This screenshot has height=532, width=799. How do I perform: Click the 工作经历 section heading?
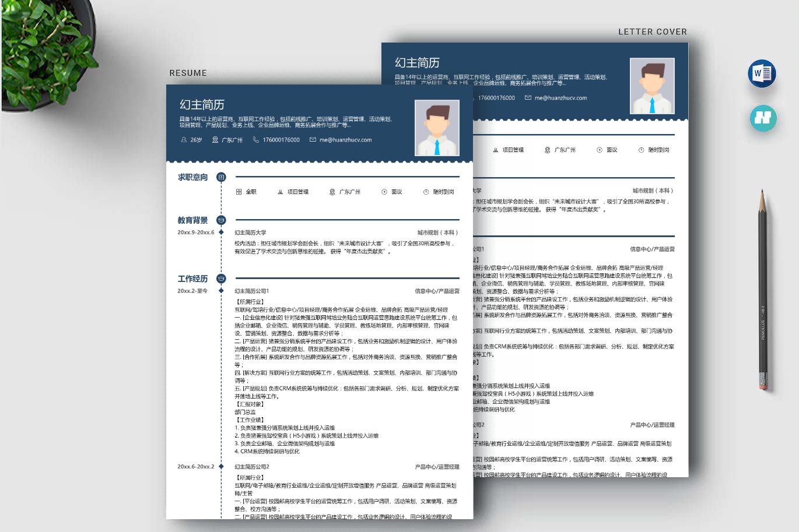[192, 279]
